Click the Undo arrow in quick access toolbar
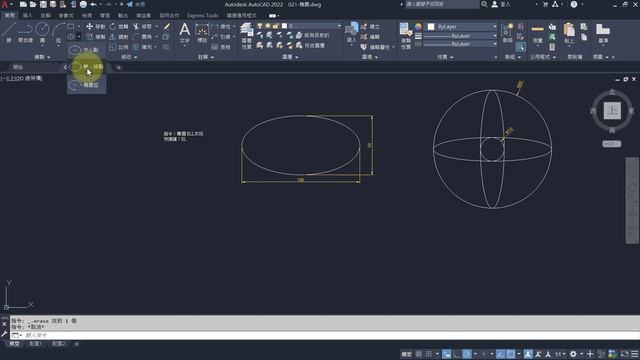Image resolution: width=640 pixels, height=360 pixels. coord(93,4)
